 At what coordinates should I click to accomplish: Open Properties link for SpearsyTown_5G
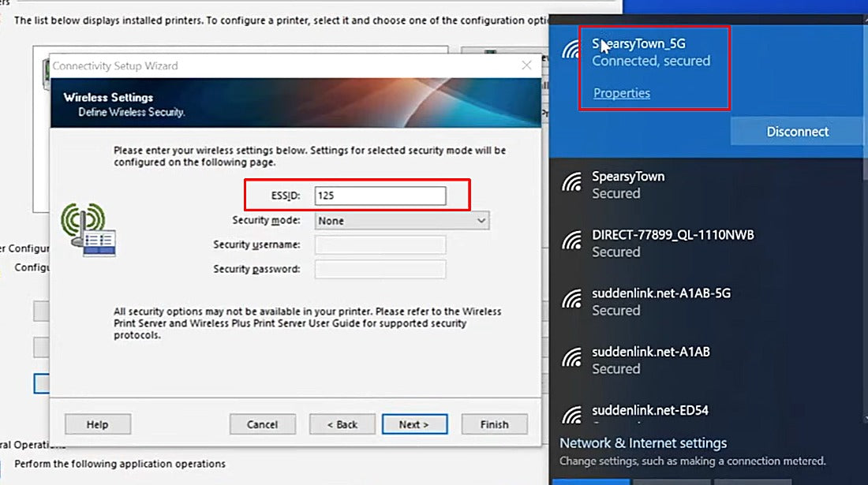pos(622,93)
